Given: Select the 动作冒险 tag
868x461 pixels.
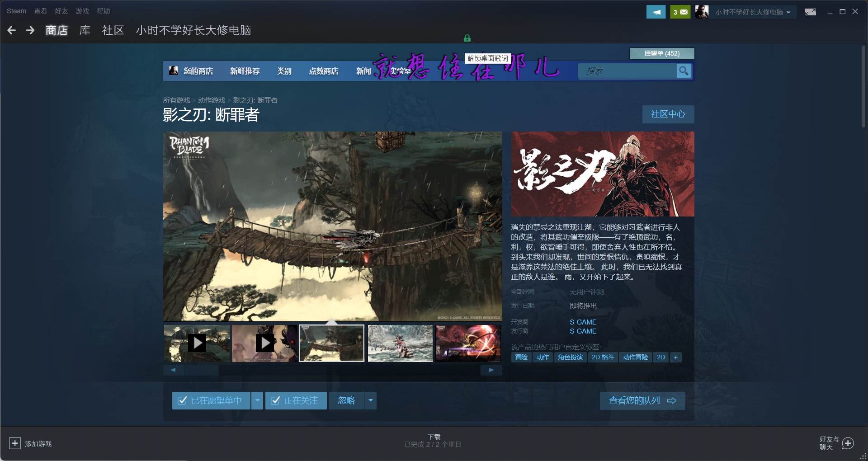Looking at the screenshot, I should 636,357.
